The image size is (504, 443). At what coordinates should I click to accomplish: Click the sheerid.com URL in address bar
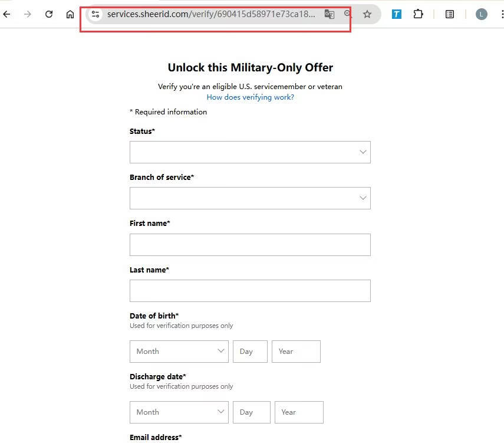(211, 14)
